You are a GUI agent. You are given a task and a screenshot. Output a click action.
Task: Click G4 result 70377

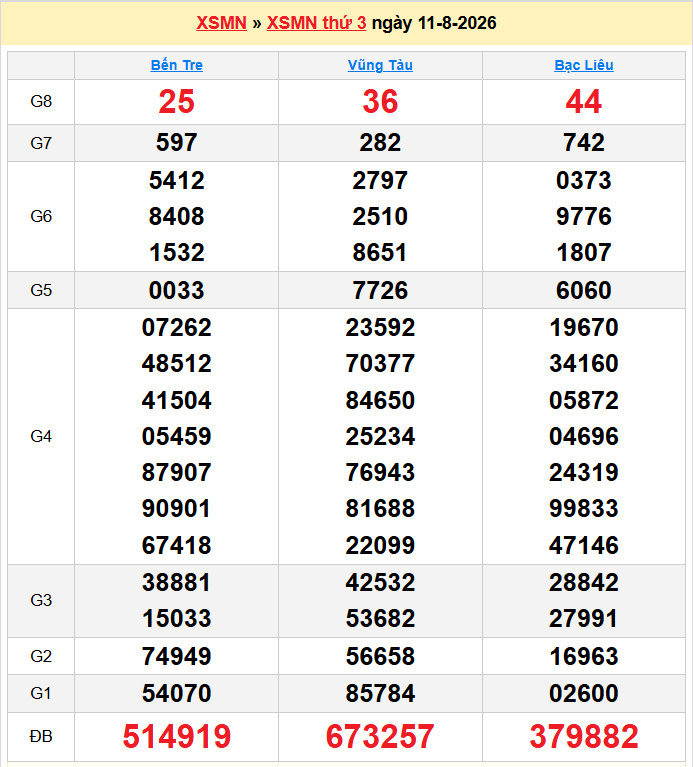coord(380,363)
